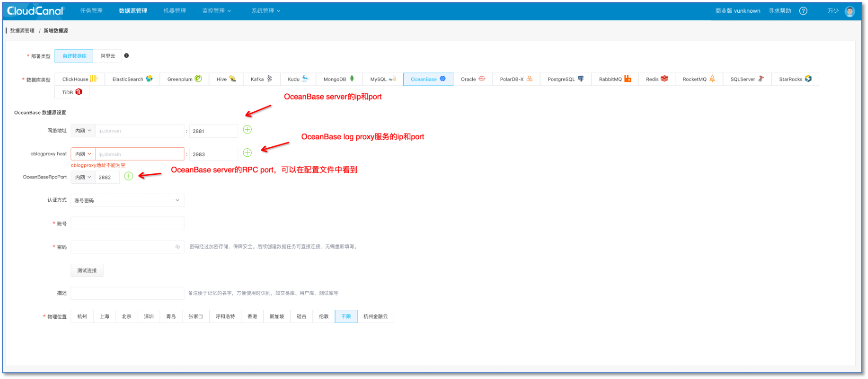Choose Redis database type

pyautogui.click(x=657, y=79)
